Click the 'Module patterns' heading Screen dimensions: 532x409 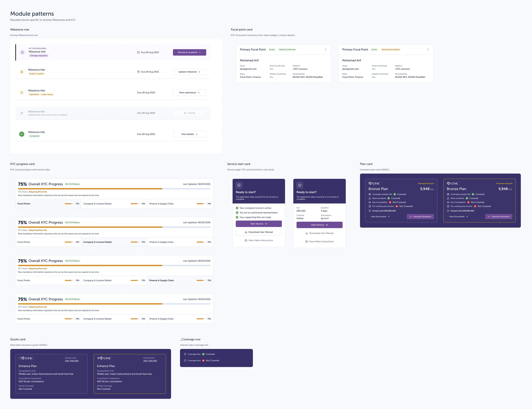pyautogui.click(x=32, y=14)
